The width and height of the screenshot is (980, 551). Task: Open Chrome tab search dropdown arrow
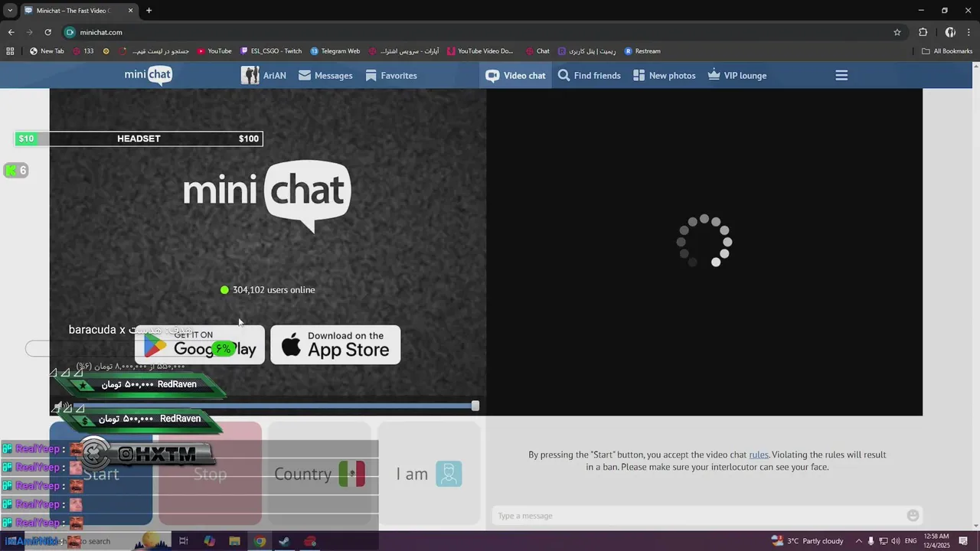[9, 11]
